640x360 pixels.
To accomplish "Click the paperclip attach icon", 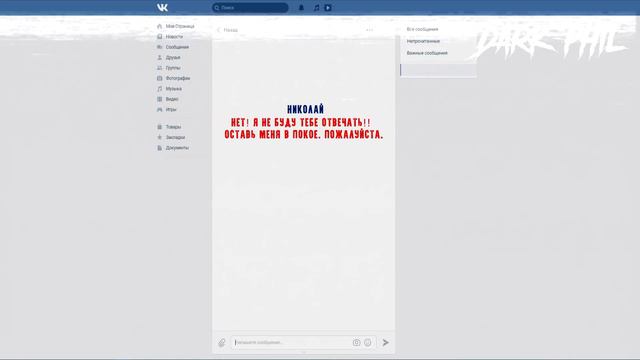I will pyautogui.click(x=222, y=342).
